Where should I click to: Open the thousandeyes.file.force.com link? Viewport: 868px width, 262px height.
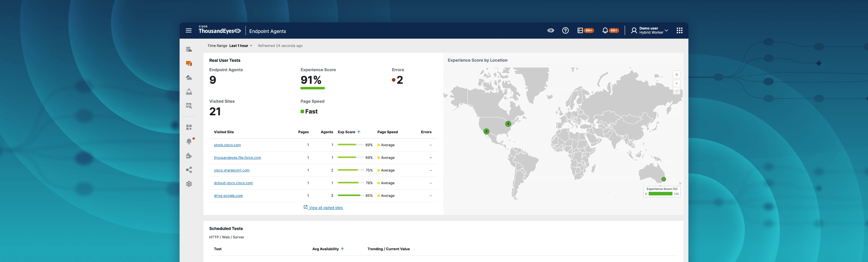238,158
